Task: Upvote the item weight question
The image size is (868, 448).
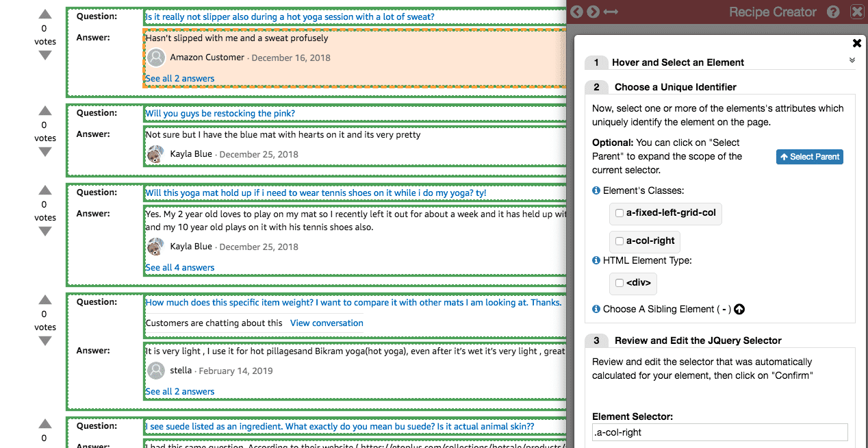Action: point(44,300)
